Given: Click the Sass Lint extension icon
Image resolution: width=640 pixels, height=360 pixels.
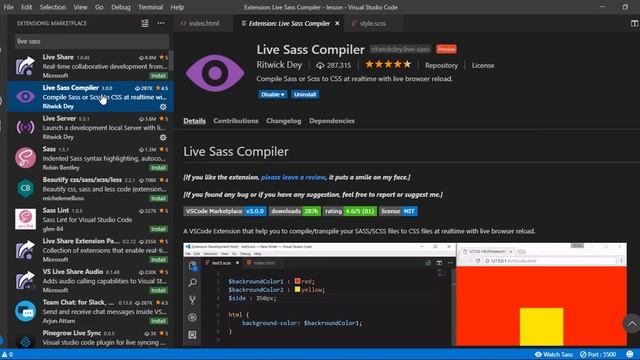Looking at the screenshot, I should point(25,219).
